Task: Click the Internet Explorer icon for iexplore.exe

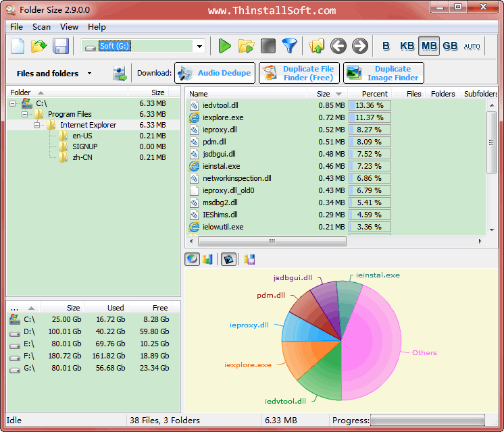Action: (194, 117)
